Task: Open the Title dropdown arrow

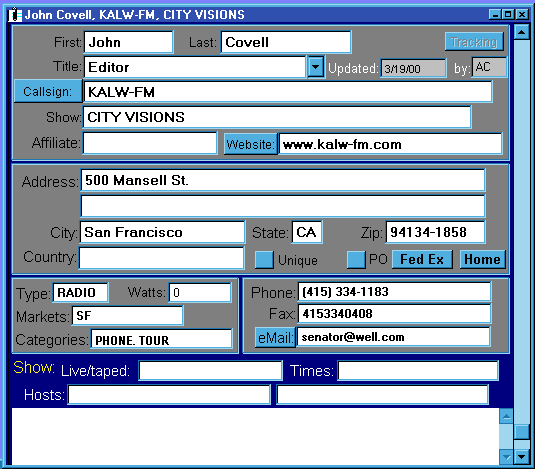Action: coord(316,67)
